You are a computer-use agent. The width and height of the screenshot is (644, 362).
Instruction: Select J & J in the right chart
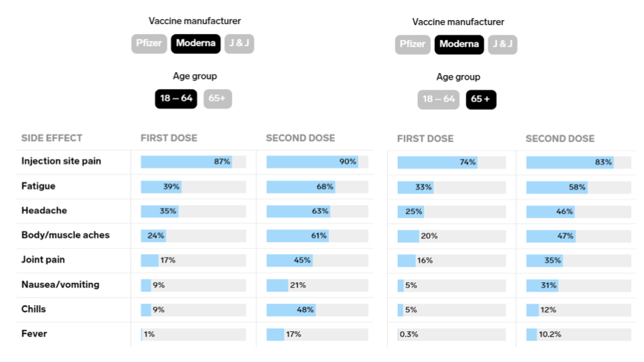(x=502, y=44)
